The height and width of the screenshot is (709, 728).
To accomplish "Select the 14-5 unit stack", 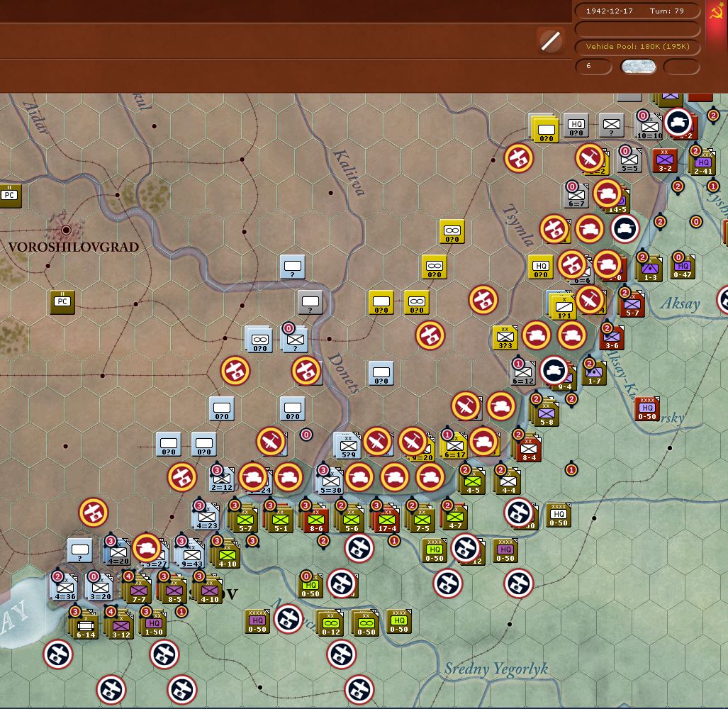I will [x=618, y=202].
